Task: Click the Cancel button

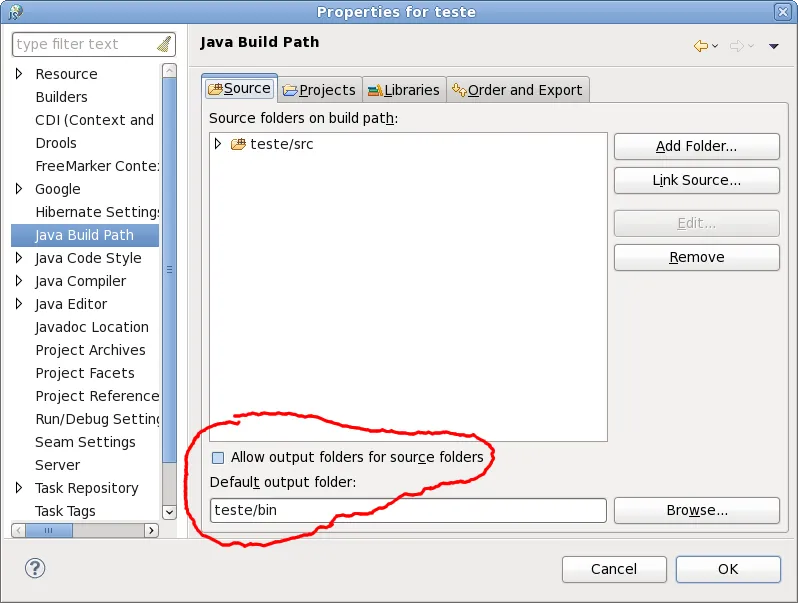Action: click(614, 569)
